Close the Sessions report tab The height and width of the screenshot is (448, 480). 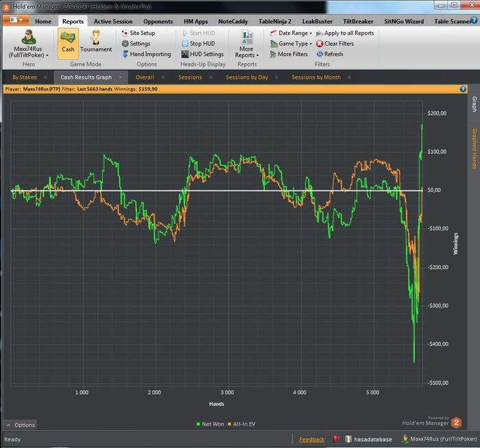211,77
